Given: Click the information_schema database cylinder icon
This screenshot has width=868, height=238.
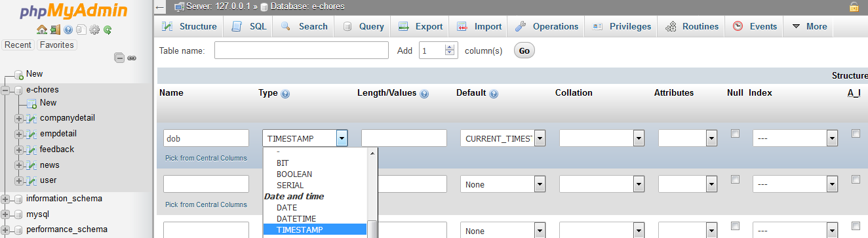Looking at the screenshot, I should click(x=18, y=199).
